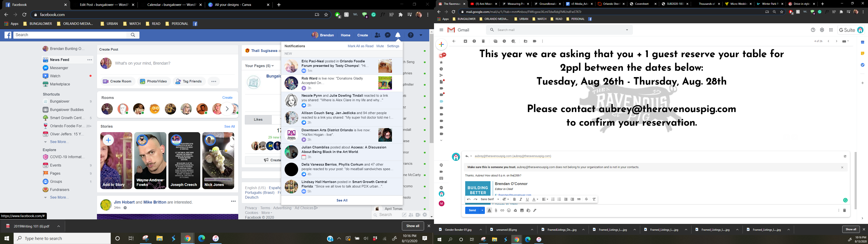The height and width of the screenshot is (244, 868).
Task: Open the Gmail main menu hamburger
Action: click(441, 30)
